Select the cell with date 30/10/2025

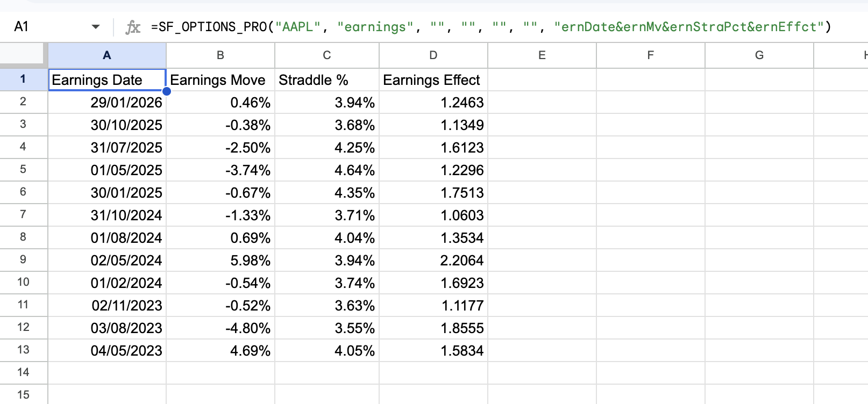[x=107, y=125]
